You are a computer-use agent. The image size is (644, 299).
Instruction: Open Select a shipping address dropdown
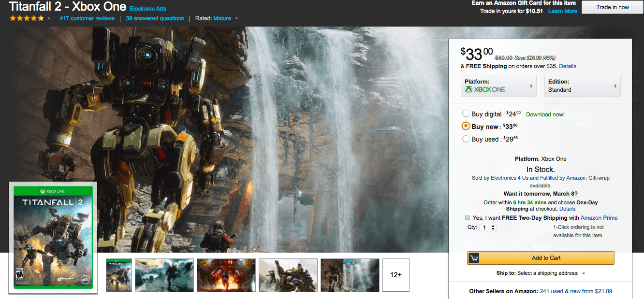pos(551,273)
